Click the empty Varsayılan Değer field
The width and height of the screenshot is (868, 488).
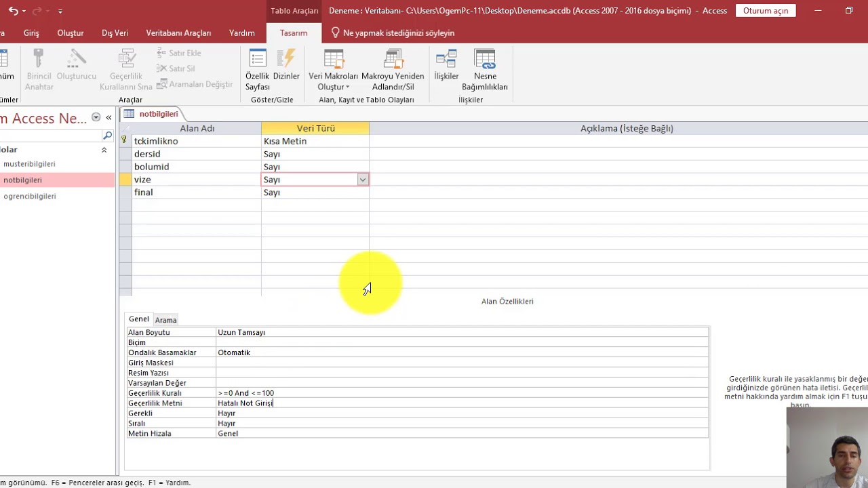[462, 383]
